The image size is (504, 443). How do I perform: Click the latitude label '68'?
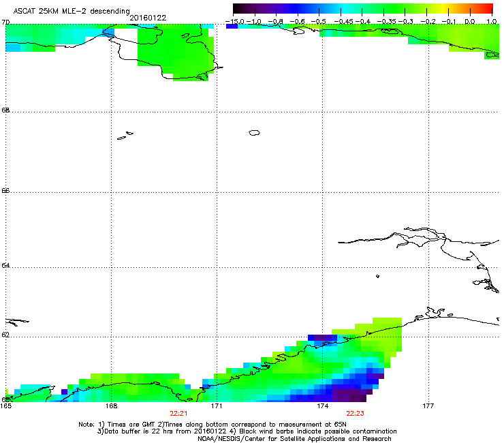(x=5, y=110)
